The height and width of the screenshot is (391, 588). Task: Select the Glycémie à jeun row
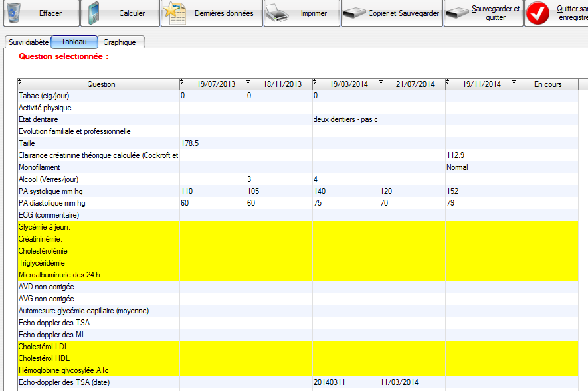[x=45, y=228]
